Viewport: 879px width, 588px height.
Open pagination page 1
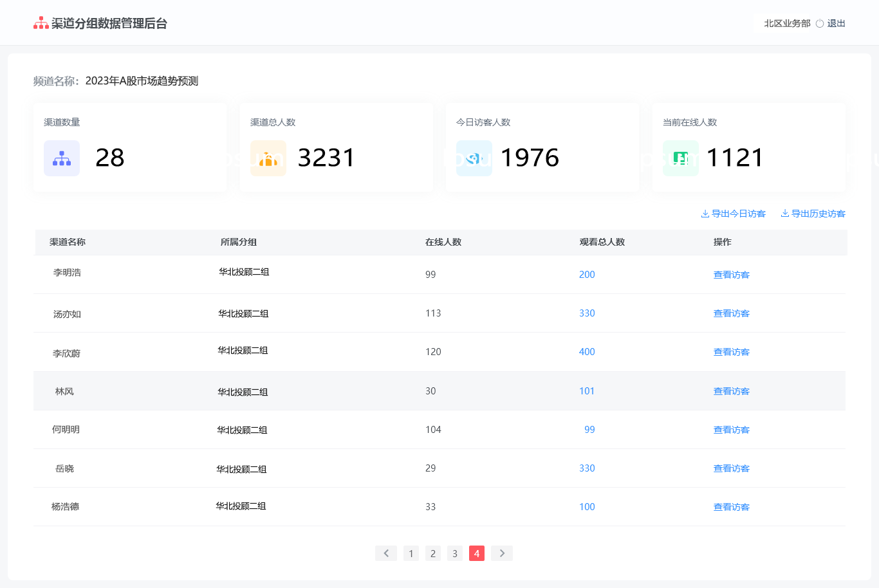click(x=411, y=553)
